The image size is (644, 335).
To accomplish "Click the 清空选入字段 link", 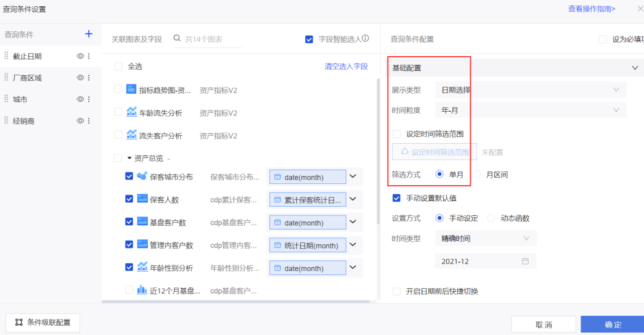I will click(x=346, y=67).
